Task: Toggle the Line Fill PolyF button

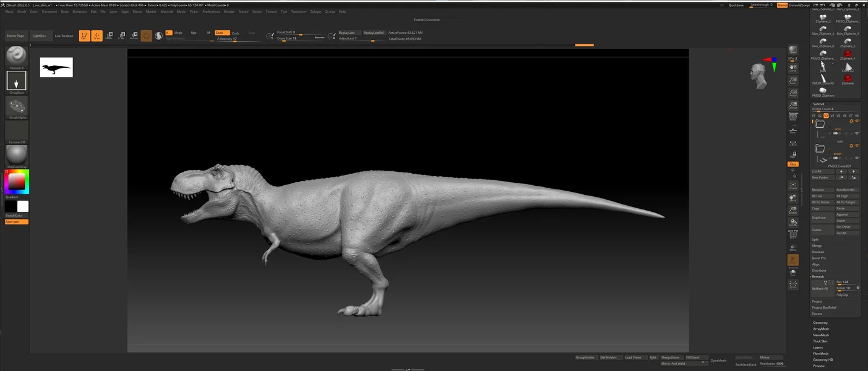Action: click(x=793, y=234)
